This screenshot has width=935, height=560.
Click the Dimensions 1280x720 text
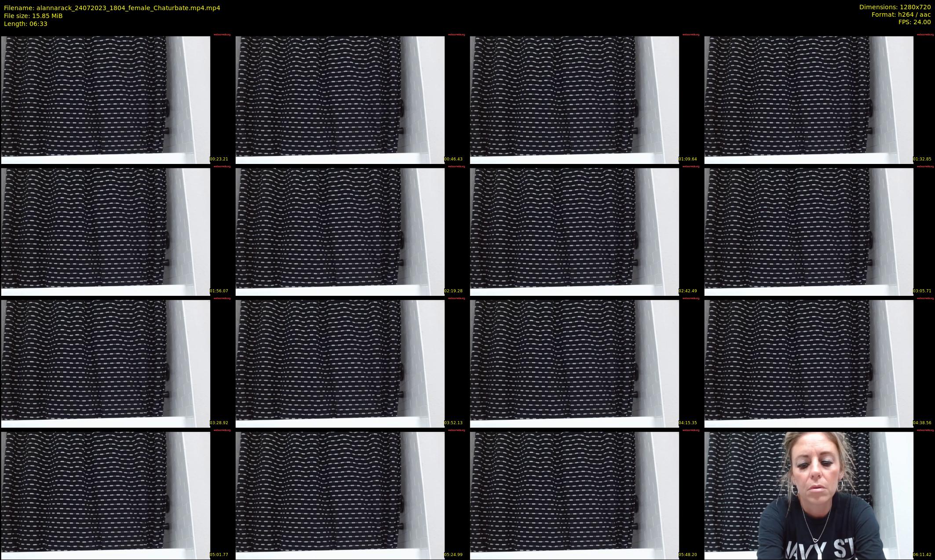point(895,7)
